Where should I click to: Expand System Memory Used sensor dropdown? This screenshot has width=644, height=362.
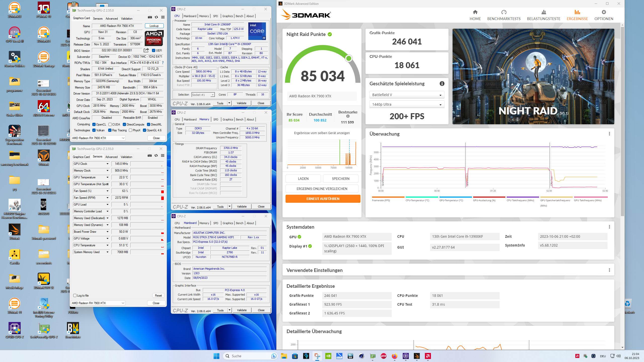(107, 252)
